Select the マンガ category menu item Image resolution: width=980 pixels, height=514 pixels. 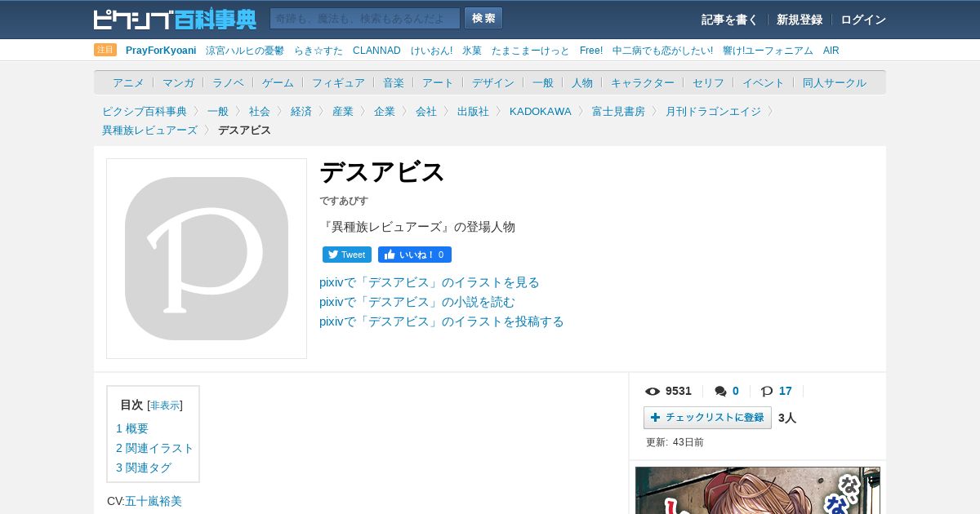[x=178, y=82]
